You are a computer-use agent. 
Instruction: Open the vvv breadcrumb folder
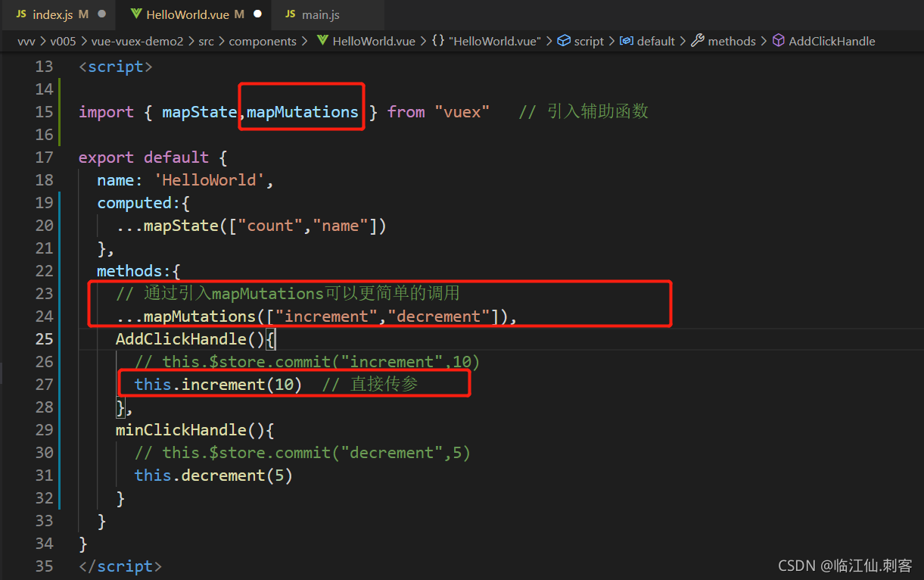click(x=26, y=42)
